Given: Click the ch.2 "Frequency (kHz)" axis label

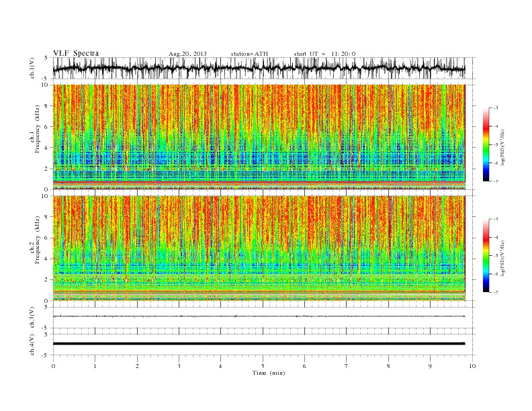Looking at the screenshot, I should [x=38, y=240].
